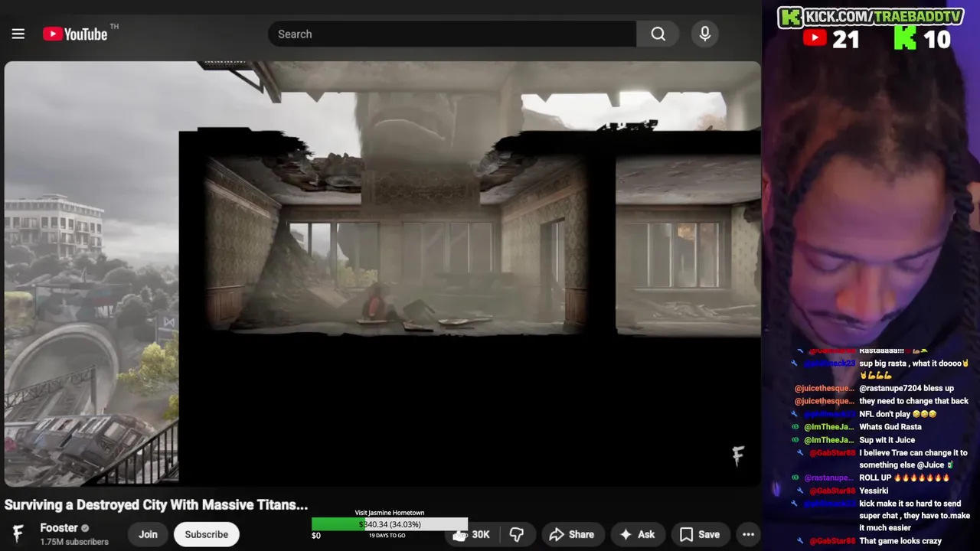Open the three-dot more actions menu

748,534
